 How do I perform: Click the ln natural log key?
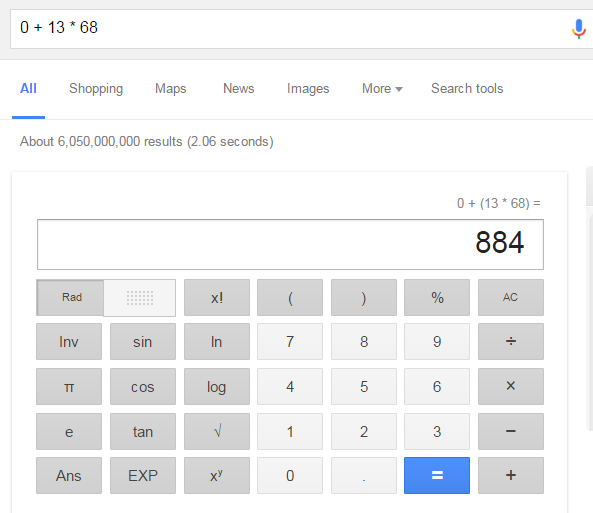[217, 342]
